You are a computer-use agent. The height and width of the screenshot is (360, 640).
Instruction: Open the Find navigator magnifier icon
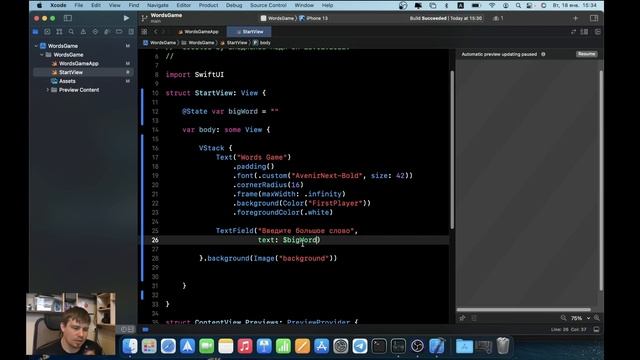point(71,32)
